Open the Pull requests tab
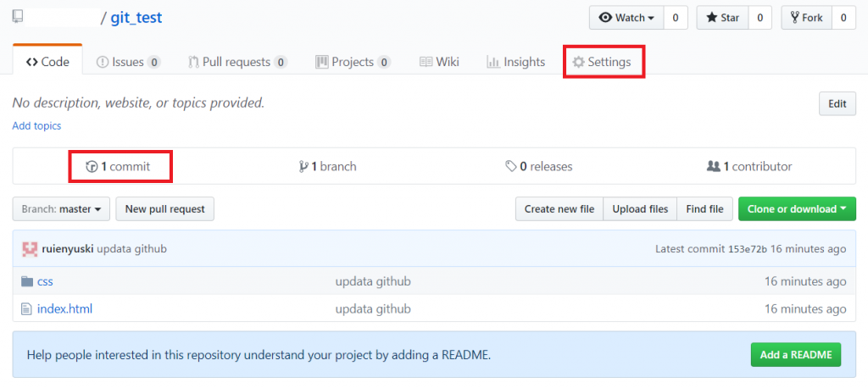Viewport: 868px width, 388px height. click(x=237, y=62)
